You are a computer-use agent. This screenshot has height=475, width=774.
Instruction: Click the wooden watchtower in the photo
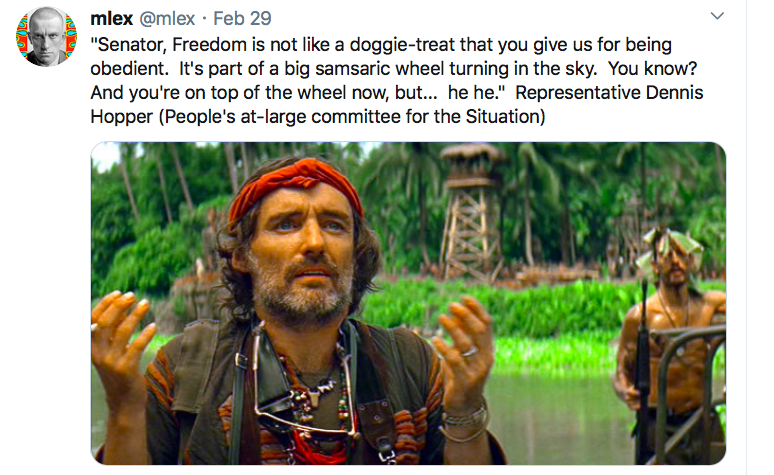470,212
